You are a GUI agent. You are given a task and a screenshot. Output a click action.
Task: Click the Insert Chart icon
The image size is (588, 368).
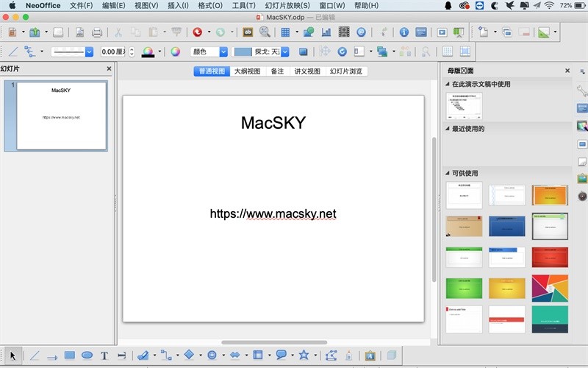(326, 32)
